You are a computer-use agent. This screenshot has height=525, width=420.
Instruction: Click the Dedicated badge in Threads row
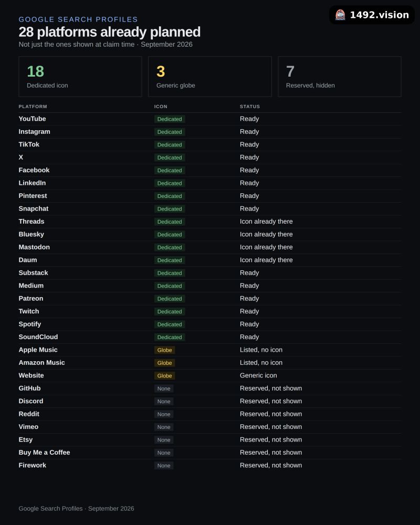pos(170,222)
